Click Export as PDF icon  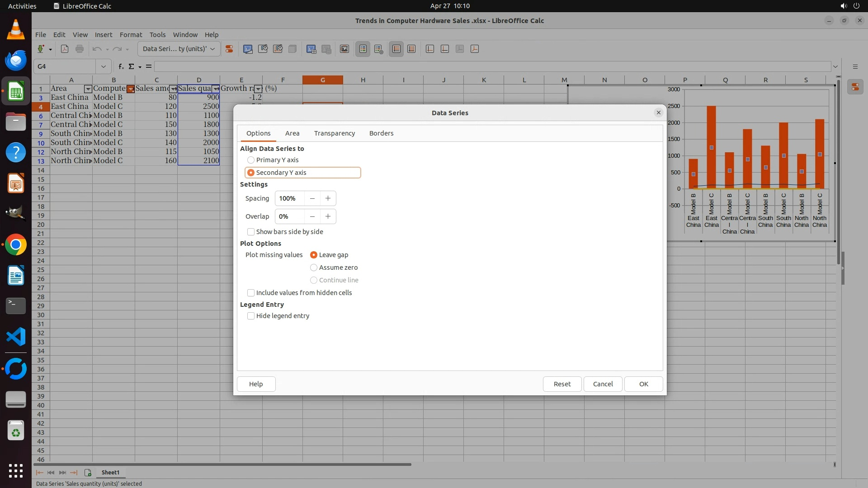(x=65, y=49)
